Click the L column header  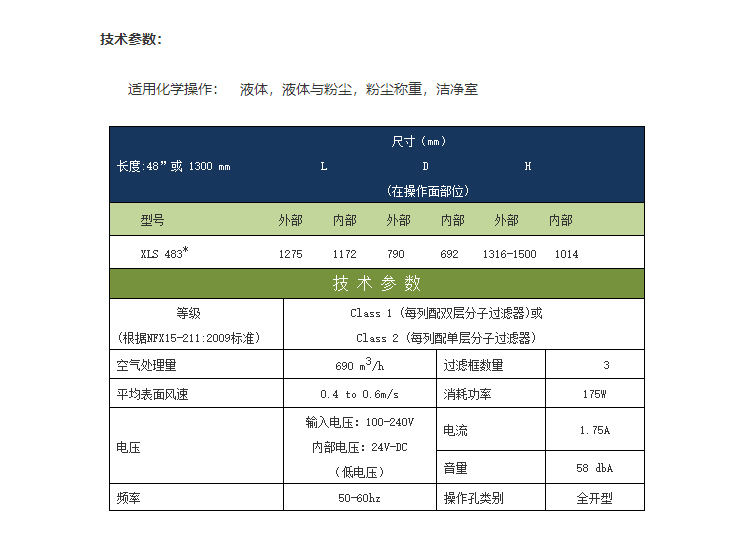point(324,166)
